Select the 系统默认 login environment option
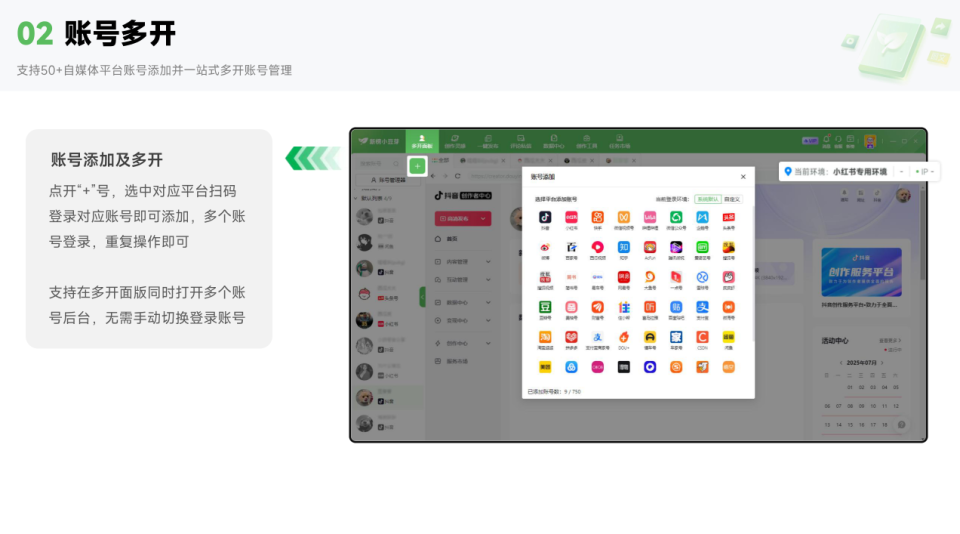 pos(708,199)
